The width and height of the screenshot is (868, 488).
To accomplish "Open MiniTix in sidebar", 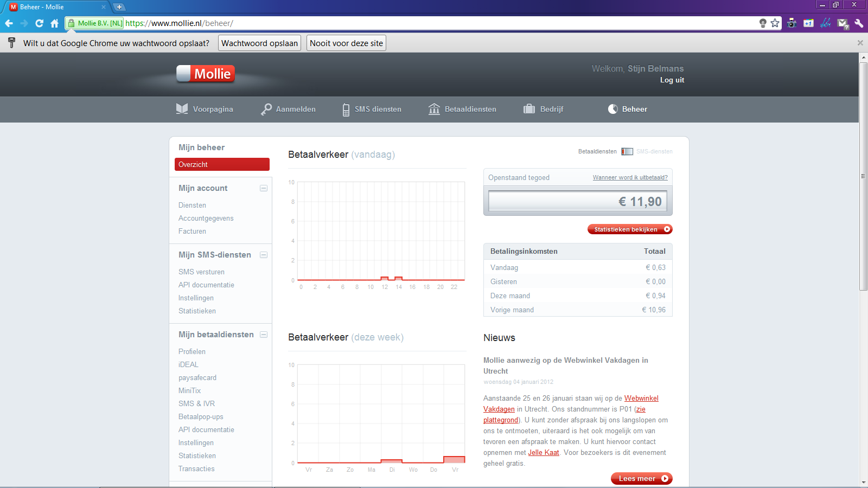I will point(189,391).
